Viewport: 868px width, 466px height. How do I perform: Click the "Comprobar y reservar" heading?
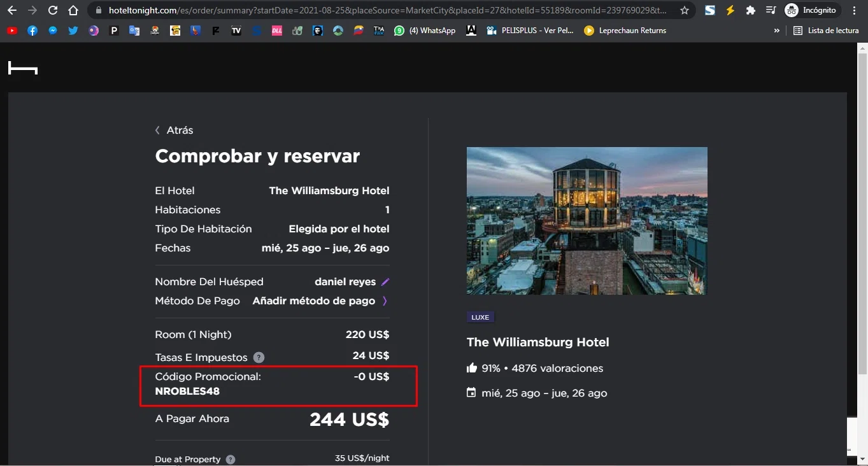point(257,156)
